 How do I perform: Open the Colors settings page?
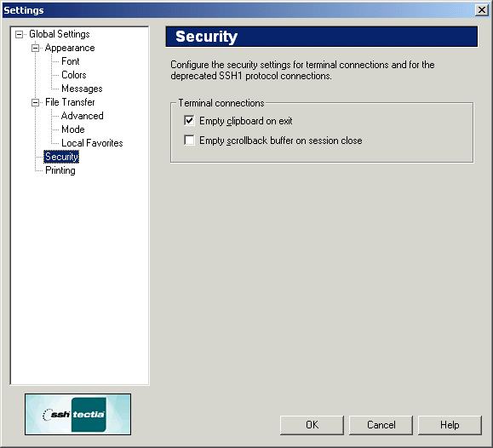tap(73, 75)
